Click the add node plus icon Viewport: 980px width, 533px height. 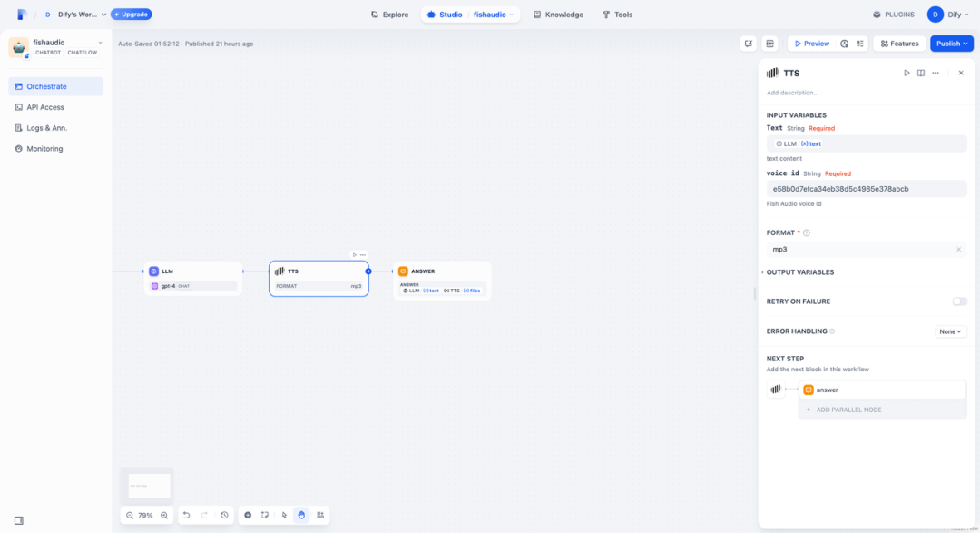click(248, 515)
